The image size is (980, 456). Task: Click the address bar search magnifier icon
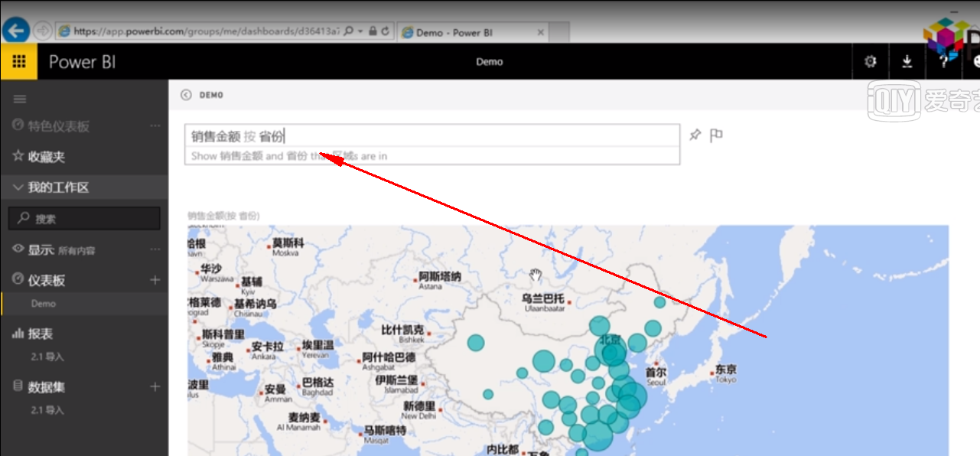[x=348, y=31]
